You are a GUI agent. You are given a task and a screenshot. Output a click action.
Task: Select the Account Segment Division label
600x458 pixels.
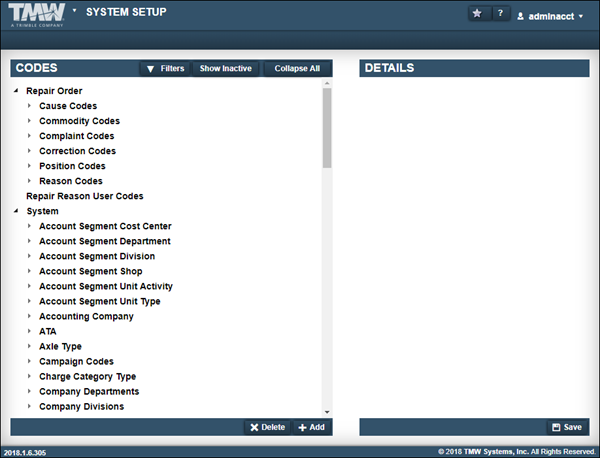click(97, 256)
